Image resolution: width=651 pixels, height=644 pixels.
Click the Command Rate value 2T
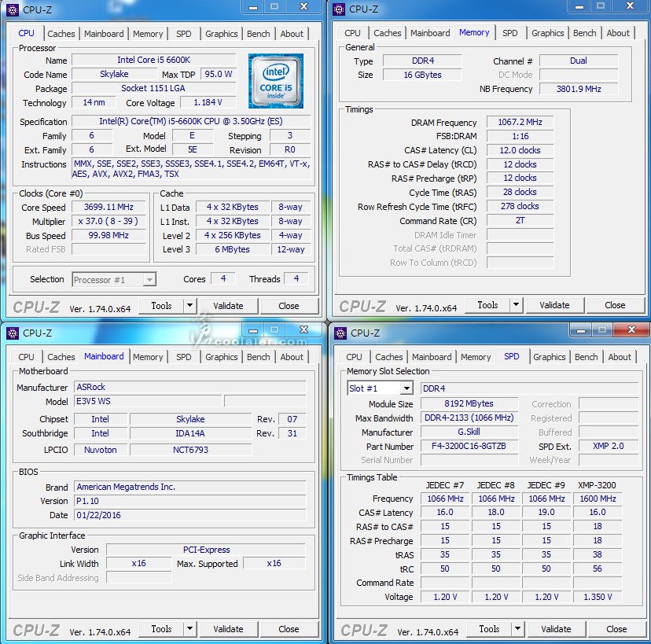click(520, 220)
